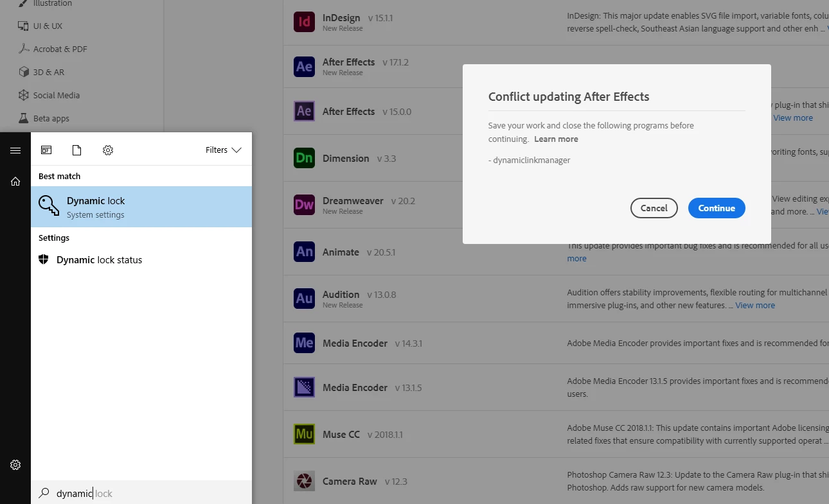Click the 'Conflict updating After Effects' heading

(569, 97)
